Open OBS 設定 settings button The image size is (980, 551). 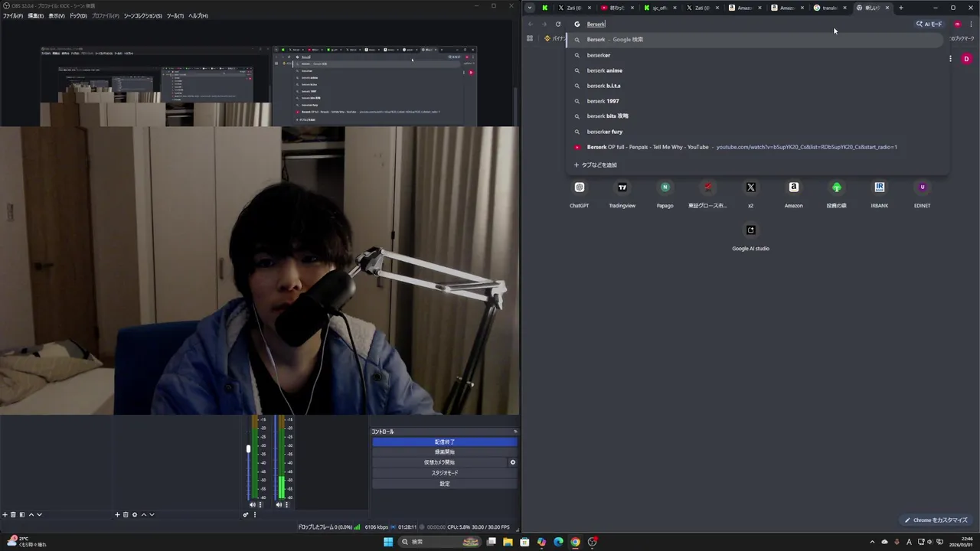tap(444, 484)
